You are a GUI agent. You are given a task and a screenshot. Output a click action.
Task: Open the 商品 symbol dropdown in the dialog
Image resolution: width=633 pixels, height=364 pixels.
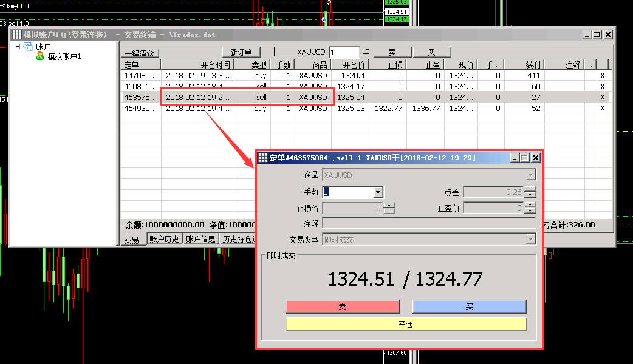531,175
